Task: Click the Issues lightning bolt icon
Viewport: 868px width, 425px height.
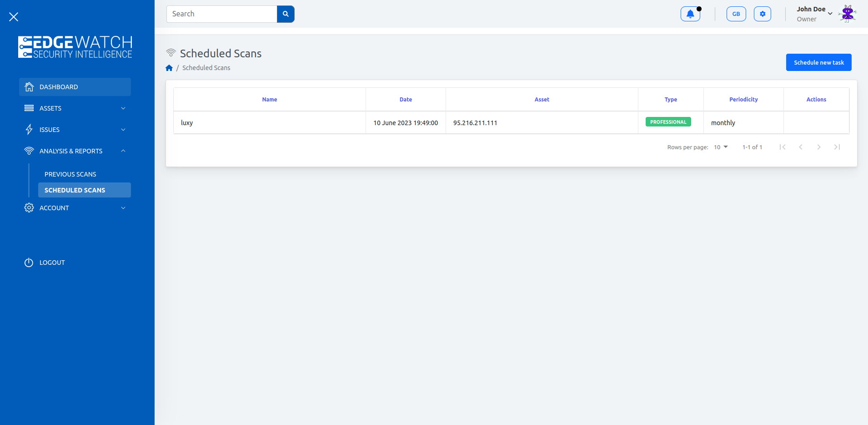Action: tap(29, 130)
